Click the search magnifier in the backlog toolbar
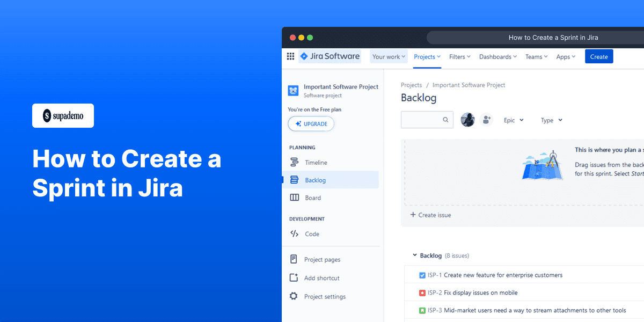644x322 pixels. [445, 120]
